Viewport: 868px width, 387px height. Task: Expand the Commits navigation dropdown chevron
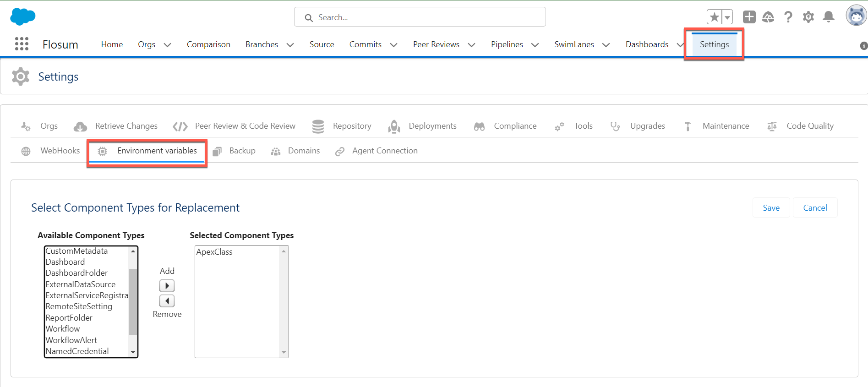coord(393,45)
